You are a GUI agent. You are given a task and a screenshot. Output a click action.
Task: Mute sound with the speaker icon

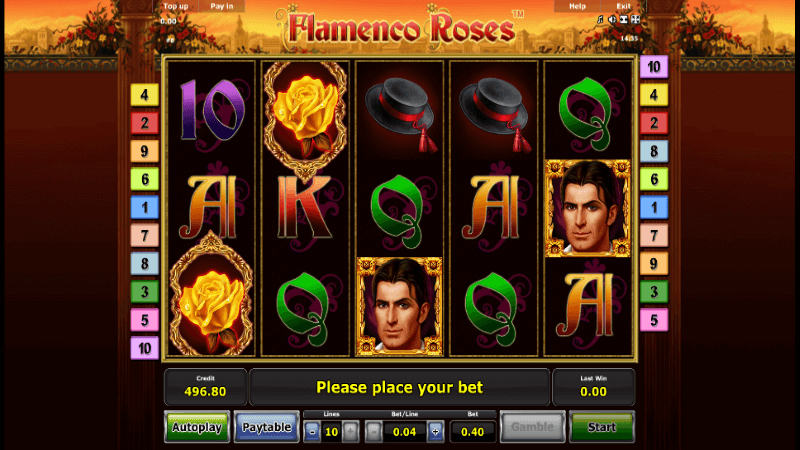(612, 19)
